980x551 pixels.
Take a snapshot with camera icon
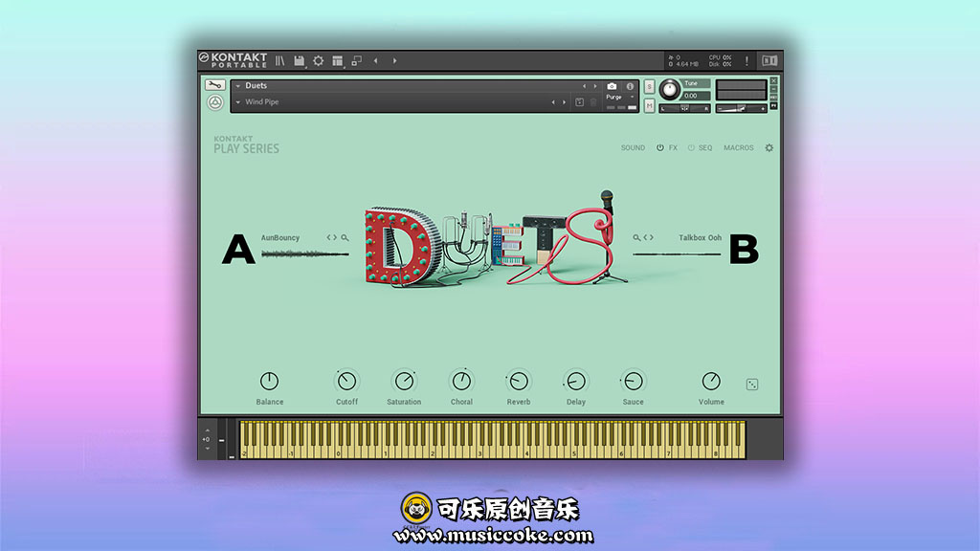[612, 86]
